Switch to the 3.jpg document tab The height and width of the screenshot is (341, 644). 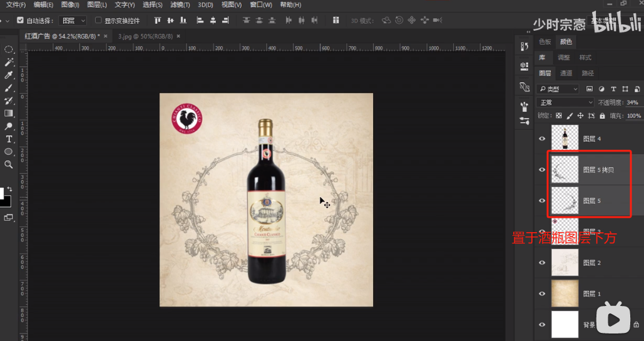143,36
